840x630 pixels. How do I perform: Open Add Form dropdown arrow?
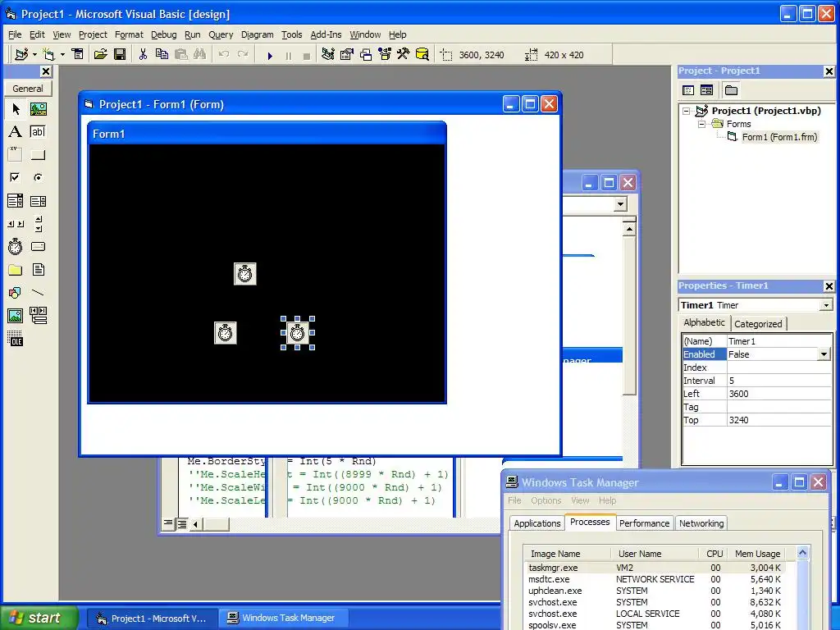tap(62, 55)
